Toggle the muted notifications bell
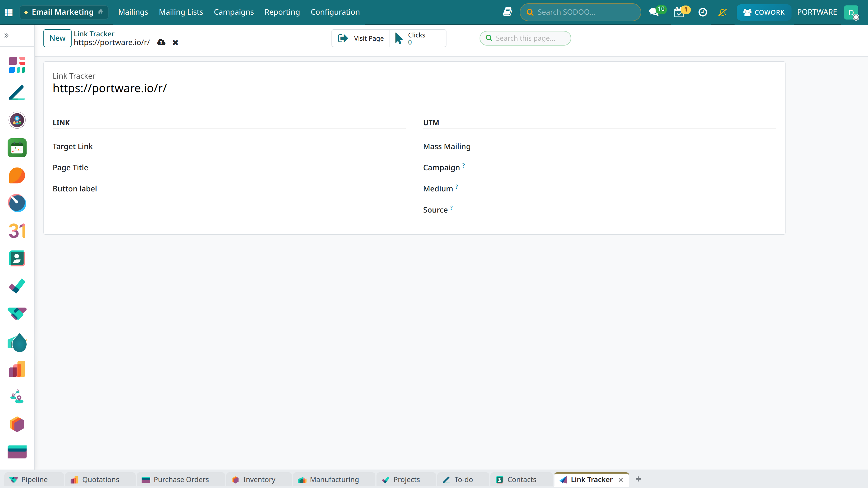Screen dimensions: 868x488 pos(722,12)
